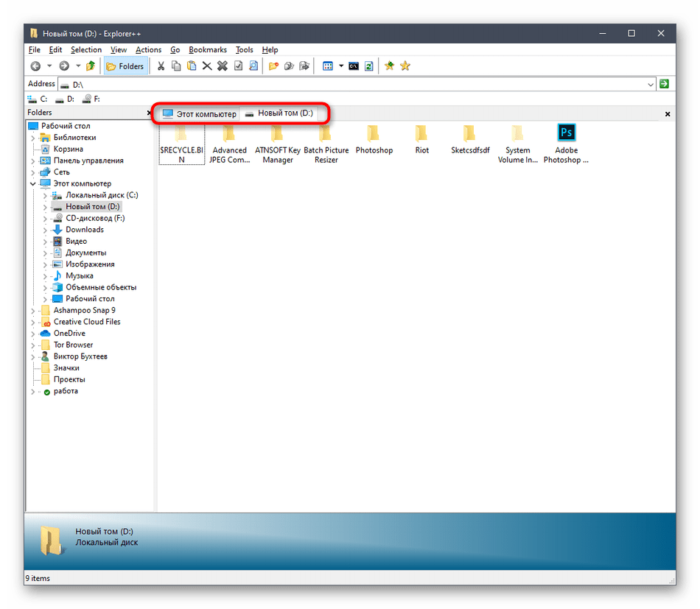This screenshot has width=700, height=609.
Task: Click the Address input field
Action: pos(354,85)
